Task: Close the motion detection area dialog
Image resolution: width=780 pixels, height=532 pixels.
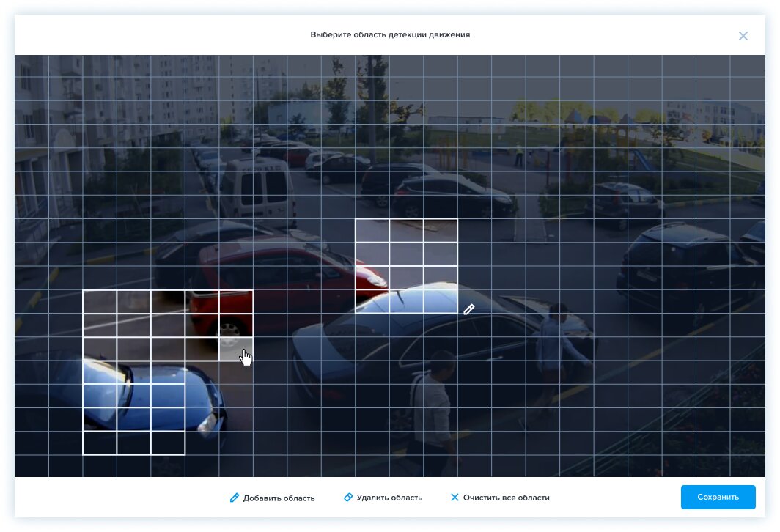Action: [x=743, y=36]
